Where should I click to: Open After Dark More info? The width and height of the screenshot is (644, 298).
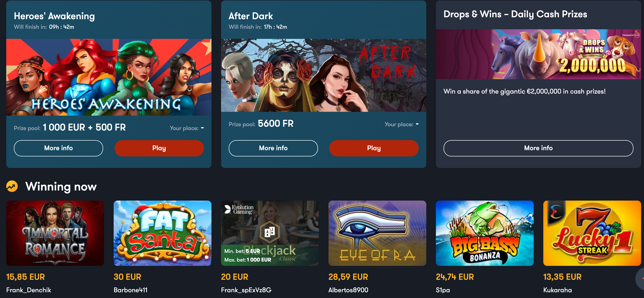(273, 148)
